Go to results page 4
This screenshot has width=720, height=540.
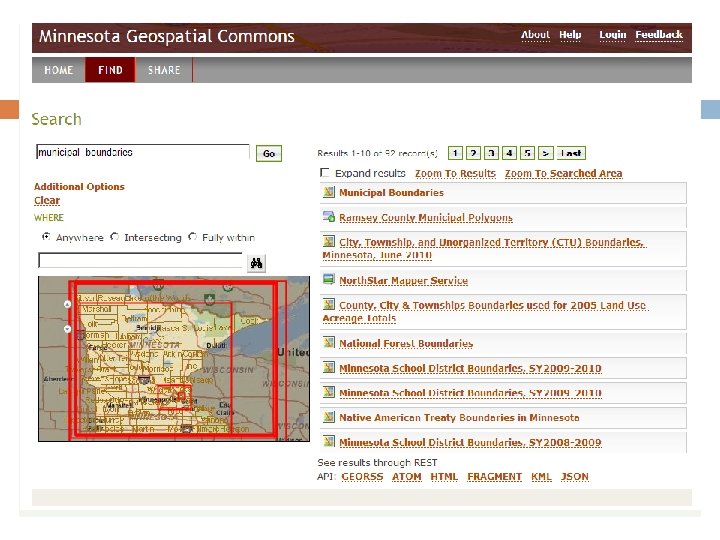pos(509,153)
